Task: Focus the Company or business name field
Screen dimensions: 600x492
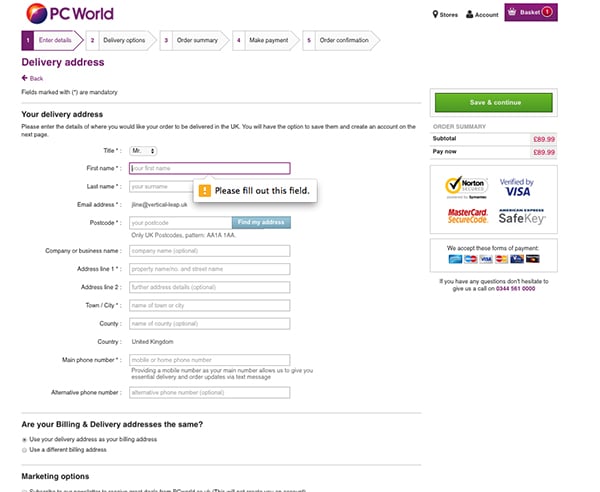Action: (210, 251)
